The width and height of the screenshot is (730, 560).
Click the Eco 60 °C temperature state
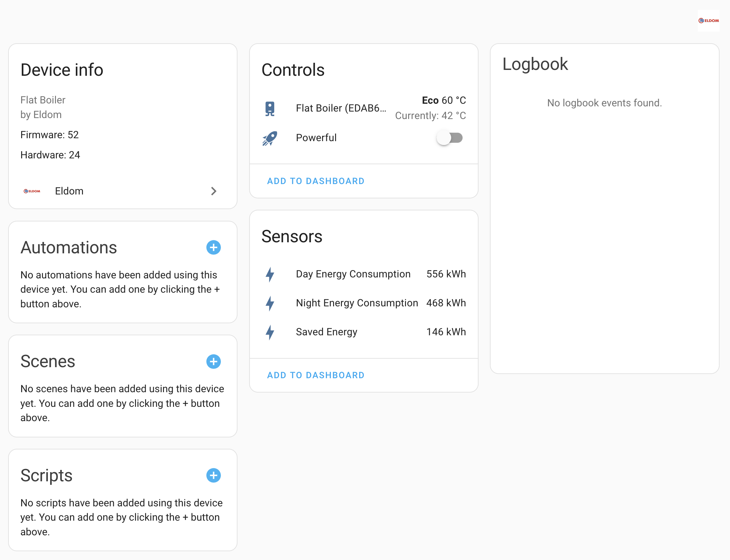point(443,100)
